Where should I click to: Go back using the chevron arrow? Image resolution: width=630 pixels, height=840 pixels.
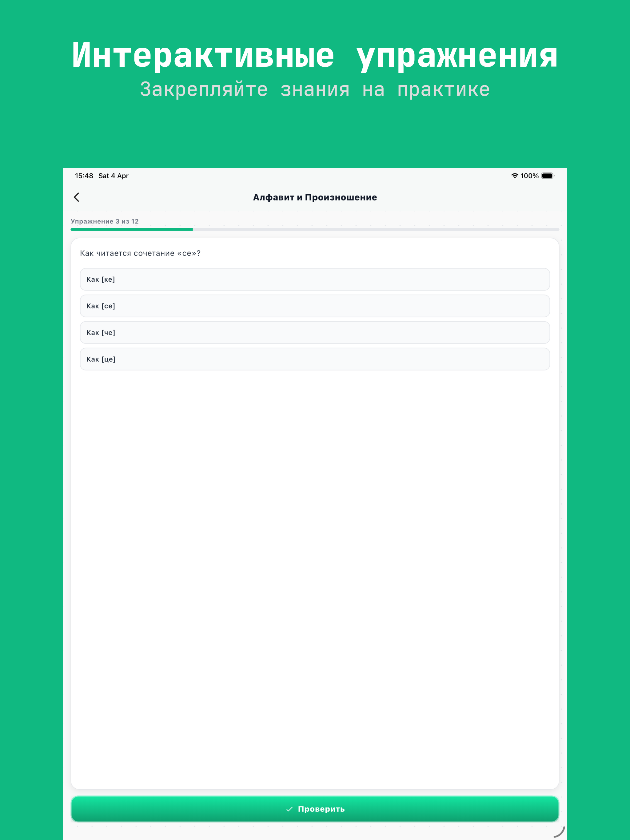point(76,197)
